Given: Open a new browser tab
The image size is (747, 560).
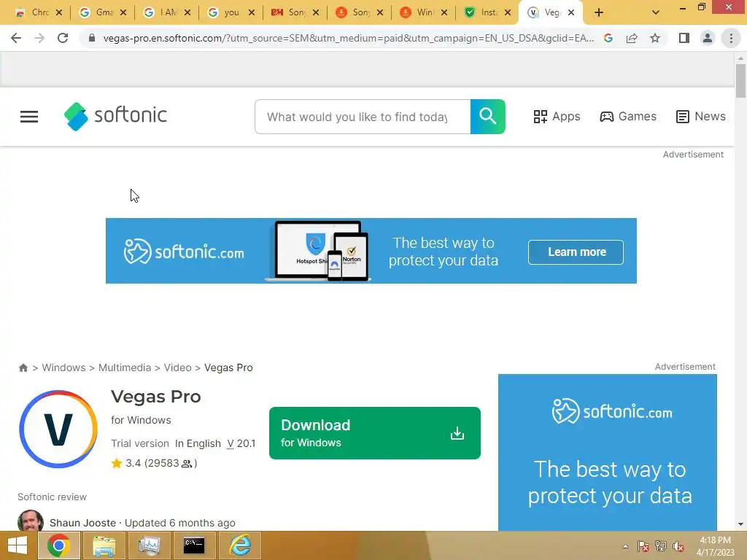Looking at the screenshot, I should (599, 13).
